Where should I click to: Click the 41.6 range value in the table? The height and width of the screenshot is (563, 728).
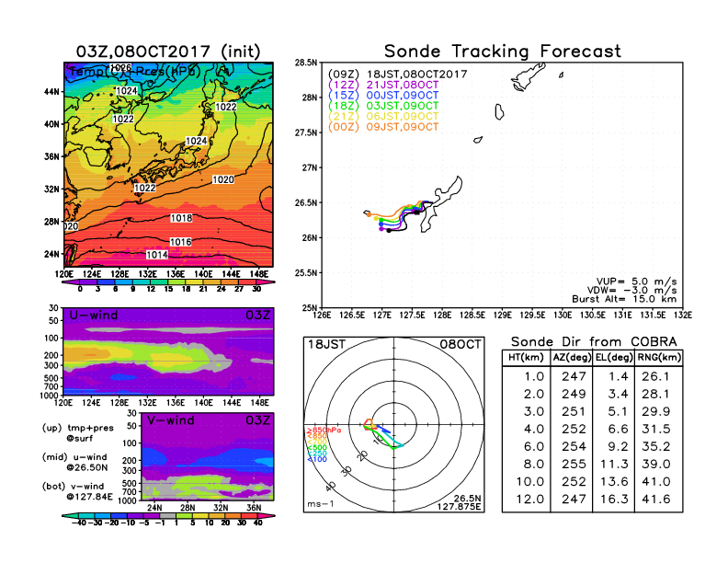click(655, 500)
